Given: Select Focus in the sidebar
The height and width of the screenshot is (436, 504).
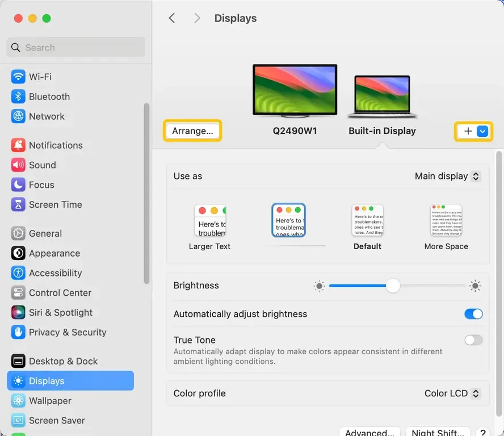Looking at the screenshot, I should pyautogui.click(x=70, y=185).
